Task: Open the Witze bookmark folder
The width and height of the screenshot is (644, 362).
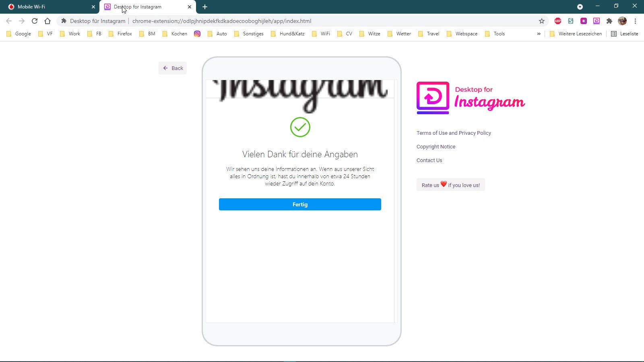Action: 370,34
